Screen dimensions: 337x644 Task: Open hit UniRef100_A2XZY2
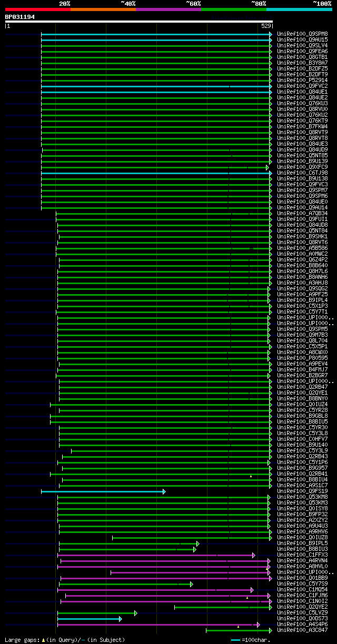(302, 520)
